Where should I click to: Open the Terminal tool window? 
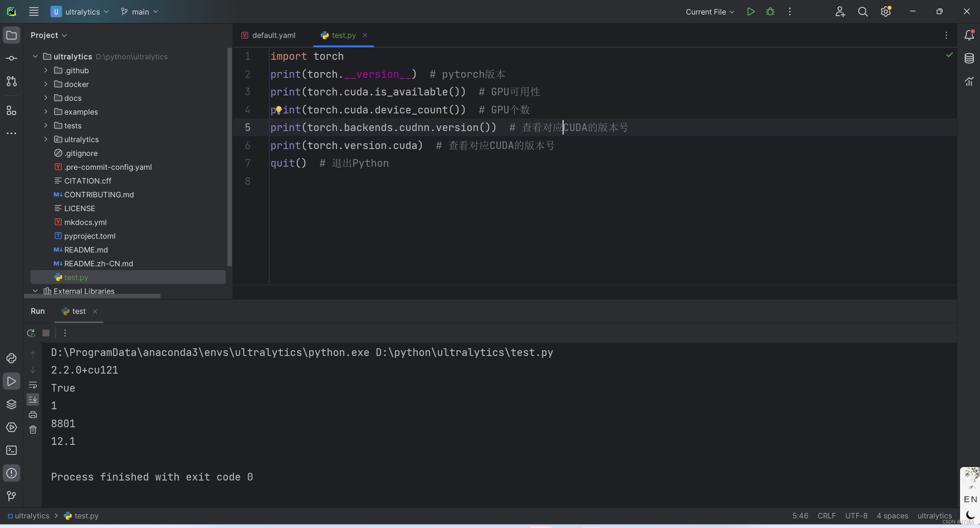point(11,450)
